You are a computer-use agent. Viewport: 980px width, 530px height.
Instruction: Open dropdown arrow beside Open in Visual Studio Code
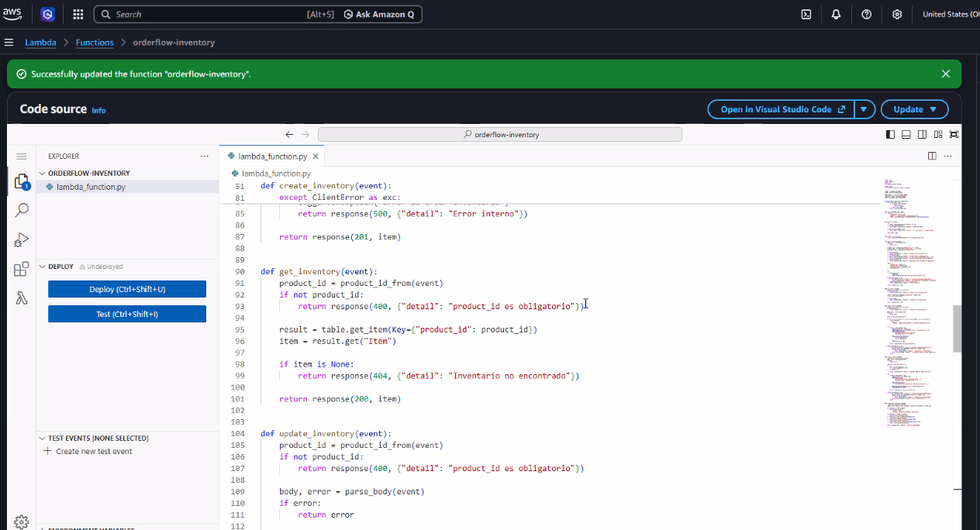pos(865,109)
